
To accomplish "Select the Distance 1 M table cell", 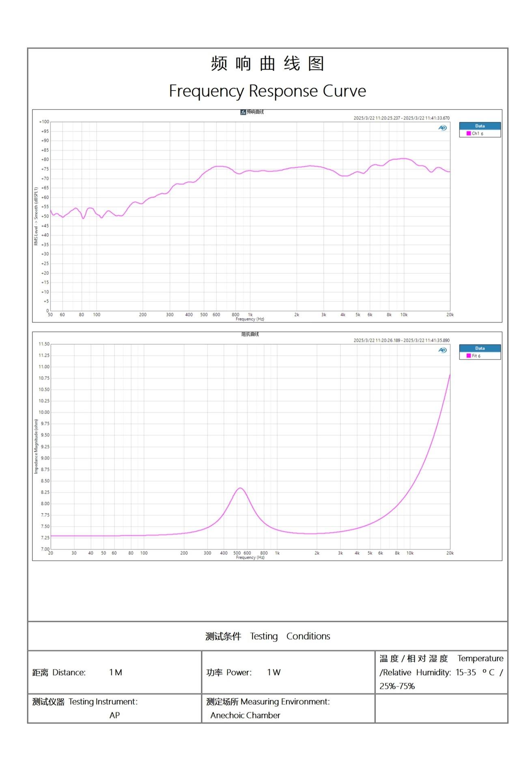I will click(x=114, y=672).
